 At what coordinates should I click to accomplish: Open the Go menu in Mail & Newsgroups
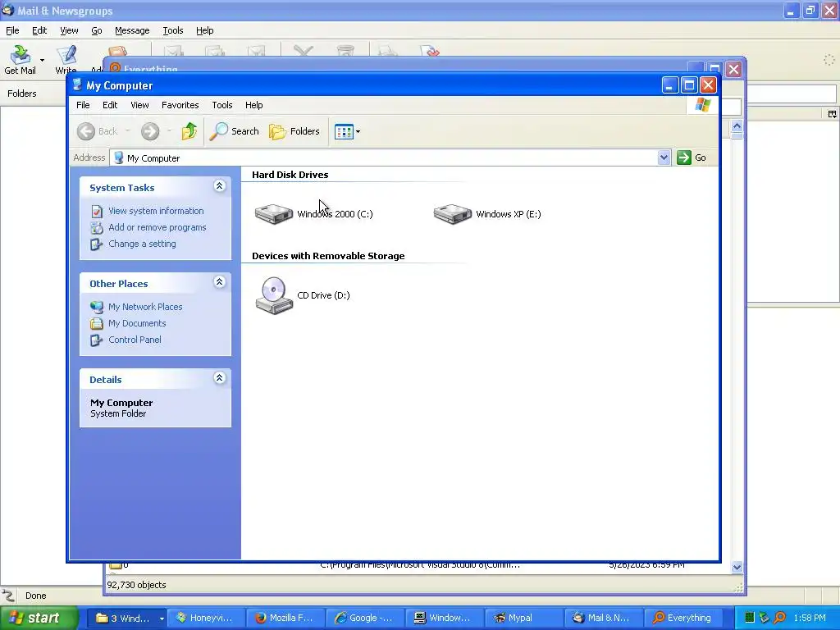point(97,30)
